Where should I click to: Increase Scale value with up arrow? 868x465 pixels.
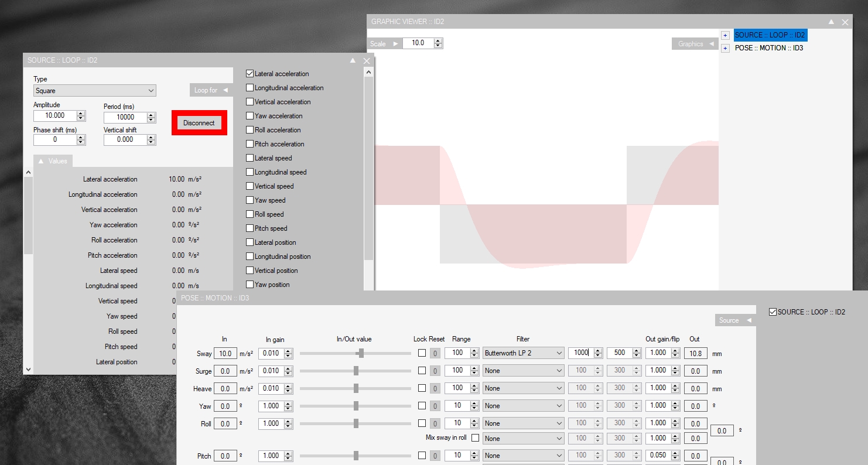pyautogui.click(x=438, y=40)
